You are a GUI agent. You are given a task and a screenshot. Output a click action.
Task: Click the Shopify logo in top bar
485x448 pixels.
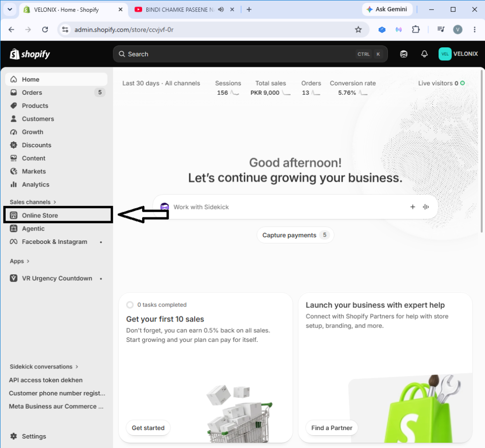coord(30,54)
